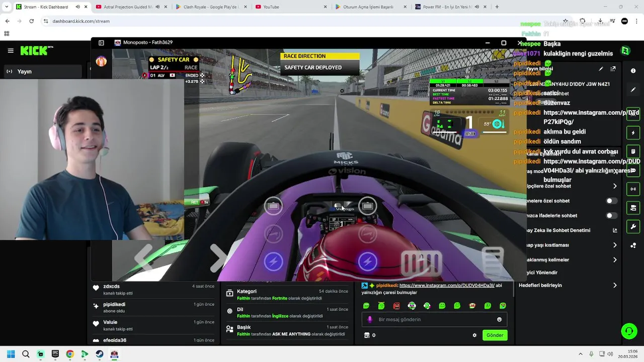
Task: Click the Bir mesaj gönderin input
Action: (x=434, y=319)
